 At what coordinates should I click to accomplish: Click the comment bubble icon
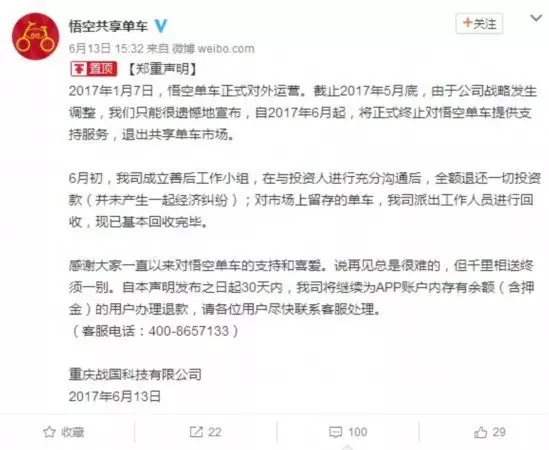click(x=335, y=432)
